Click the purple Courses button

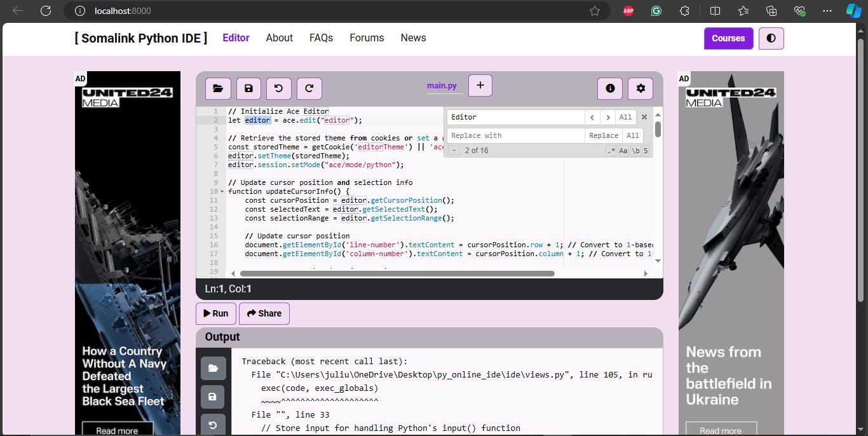(728, 38)
